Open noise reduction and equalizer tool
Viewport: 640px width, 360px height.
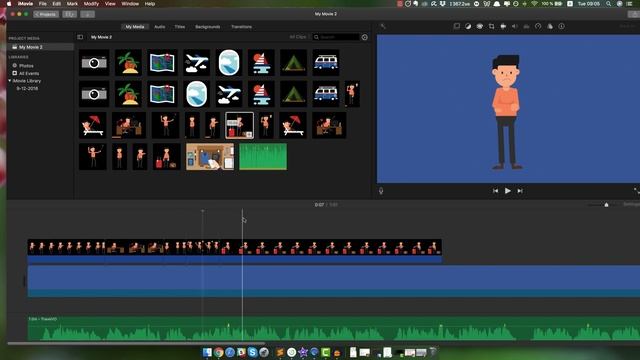tap(527, 27)
